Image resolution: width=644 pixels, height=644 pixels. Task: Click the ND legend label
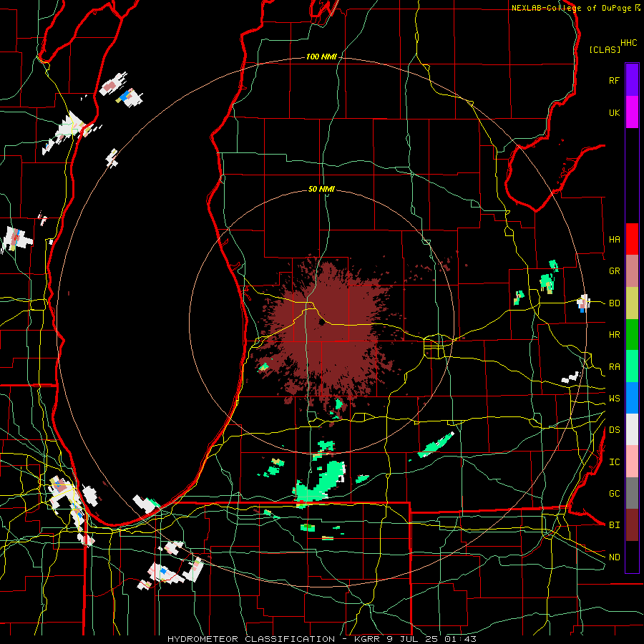614,557
